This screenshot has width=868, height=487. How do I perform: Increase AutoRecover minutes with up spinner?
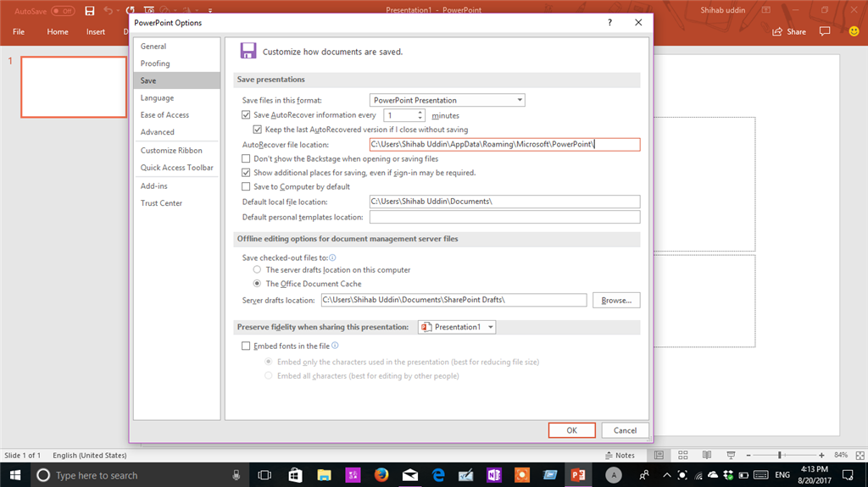pyautogui.click(x=420, y=113)
